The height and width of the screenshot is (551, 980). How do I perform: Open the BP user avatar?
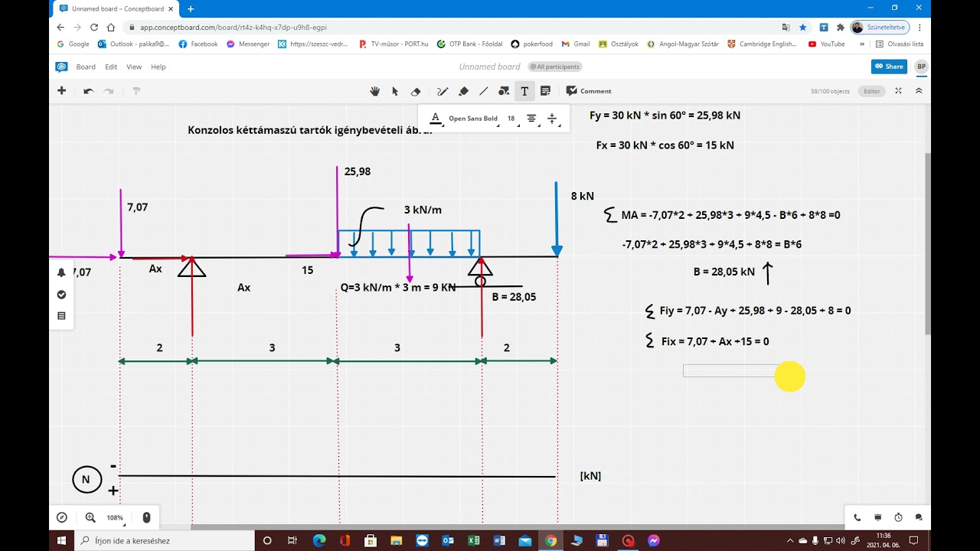pyautogui.click(x=921, y=67)
